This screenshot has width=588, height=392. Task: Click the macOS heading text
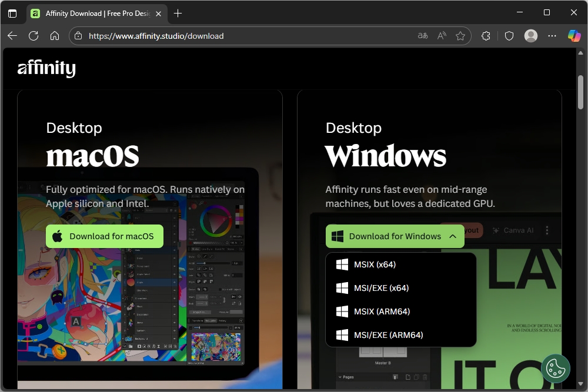93,156
